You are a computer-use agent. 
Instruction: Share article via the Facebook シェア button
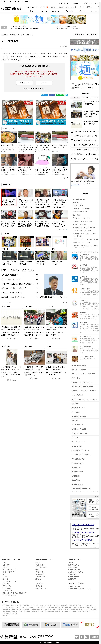coord(52,95)
